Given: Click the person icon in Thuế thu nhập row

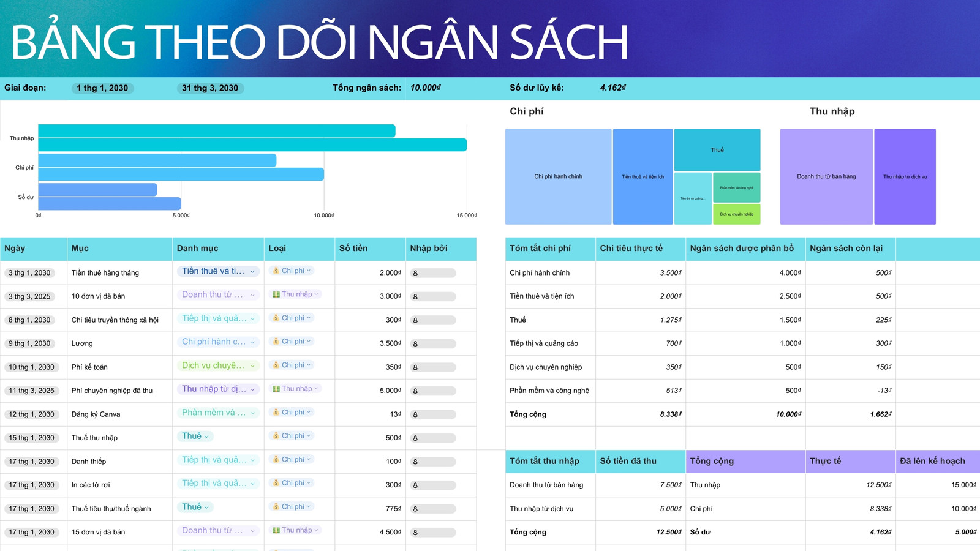Looking at the screenshot, I should click(x=415, y=438).
